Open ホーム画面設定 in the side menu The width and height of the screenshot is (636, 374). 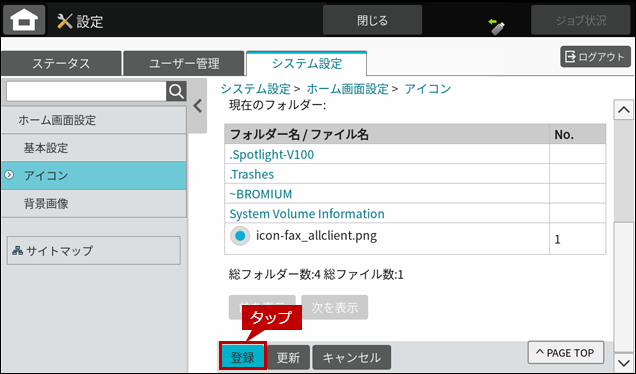point(94,120)
